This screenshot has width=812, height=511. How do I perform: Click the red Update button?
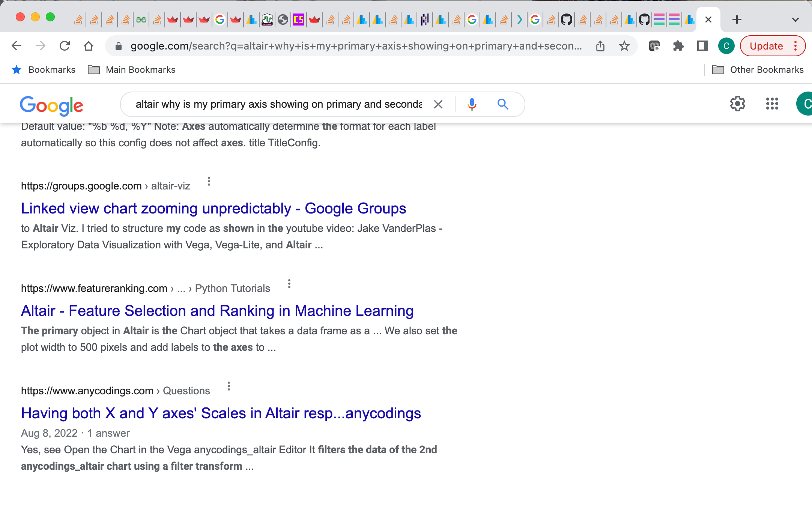pyautogui.click(x=766, y=46)
